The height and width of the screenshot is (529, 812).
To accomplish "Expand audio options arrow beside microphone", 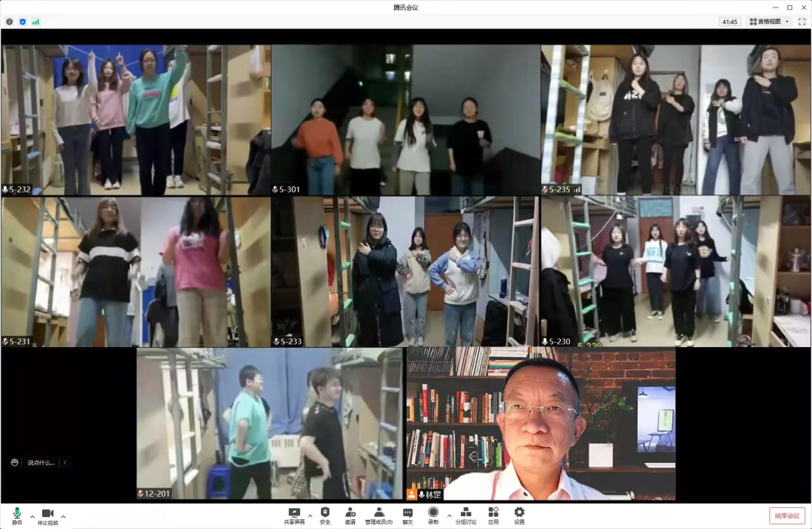I will [32, 516].
